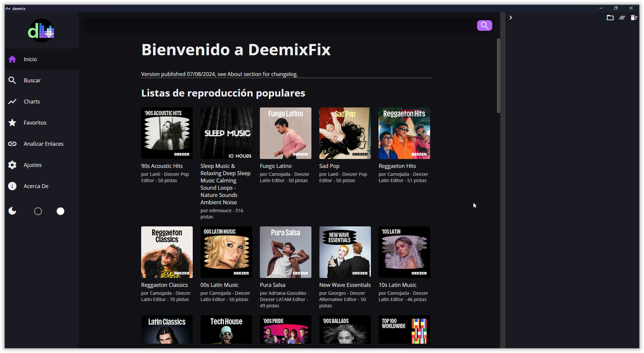
Task: Click the Sad Pop title link
Action: click(330, 166)
